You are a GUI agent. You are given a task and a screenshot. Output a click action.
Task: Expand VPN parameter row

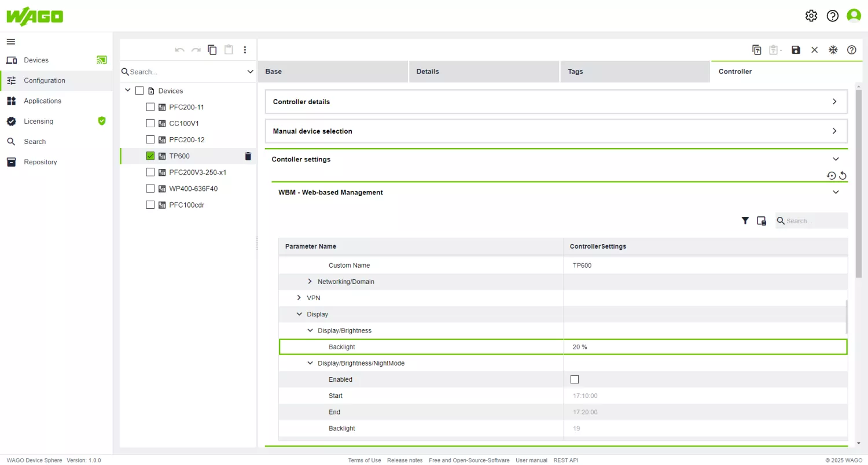[x=299, y=298]
